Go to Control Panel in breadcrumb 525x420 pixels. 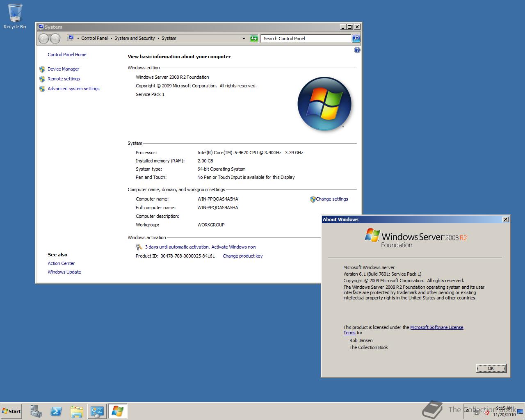[94, 38]
